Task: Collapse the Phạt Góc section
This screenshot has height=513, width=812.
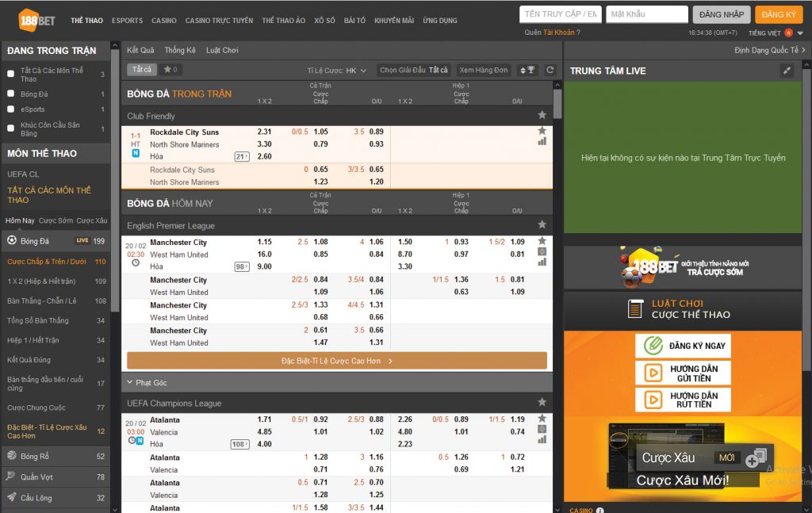Action: [x=130, y=383]
